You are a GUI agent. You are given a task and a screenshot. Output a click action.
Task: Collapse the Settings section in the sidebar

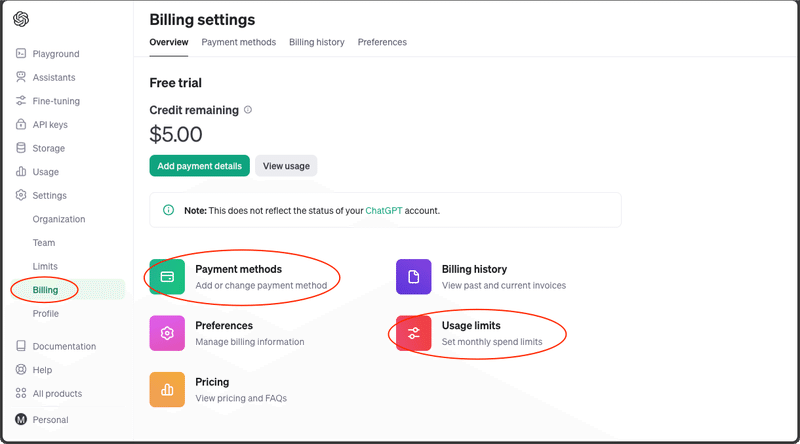pyautogui.click(x=49, y=196)
